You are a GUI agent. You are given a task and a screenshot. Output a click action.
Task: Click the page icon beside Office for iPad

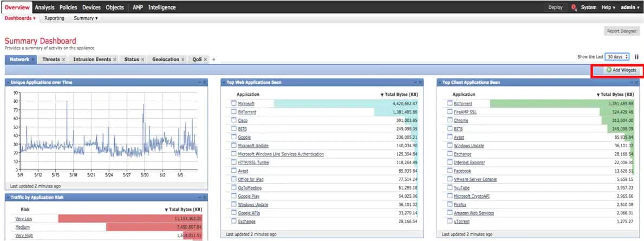[233, 179]
